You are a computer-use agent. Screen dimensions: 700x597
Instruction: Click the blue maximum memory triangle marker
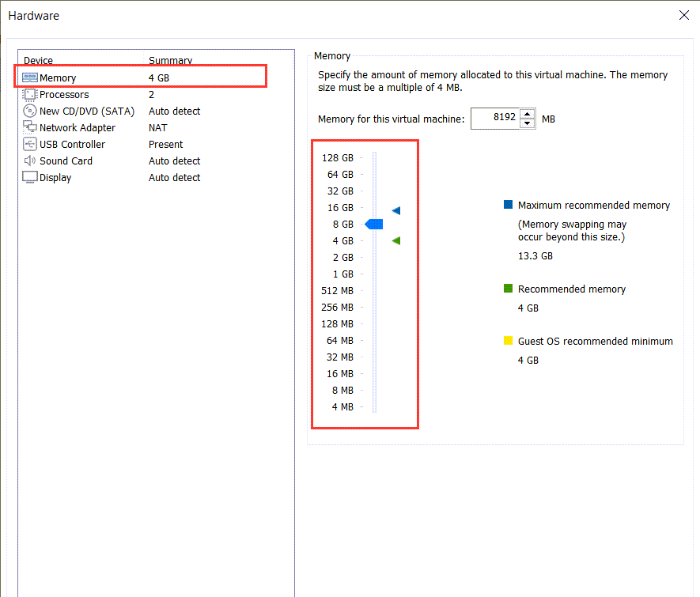click(396, 210)
